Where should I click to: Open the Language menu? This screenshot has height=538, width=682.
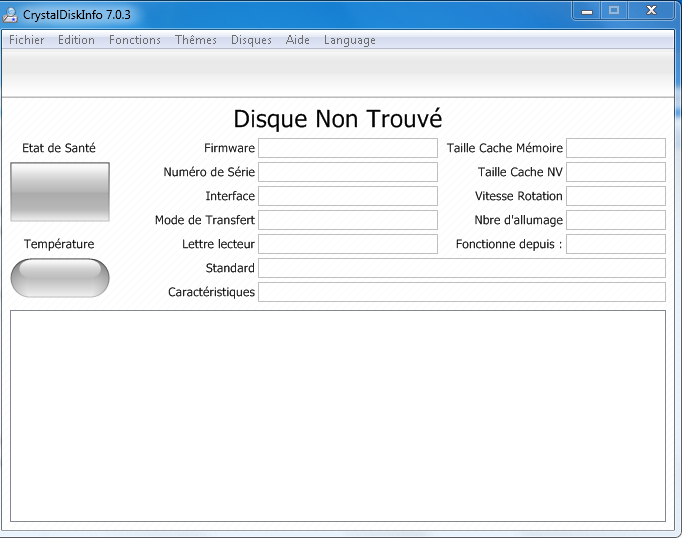[x=349, y=40]
